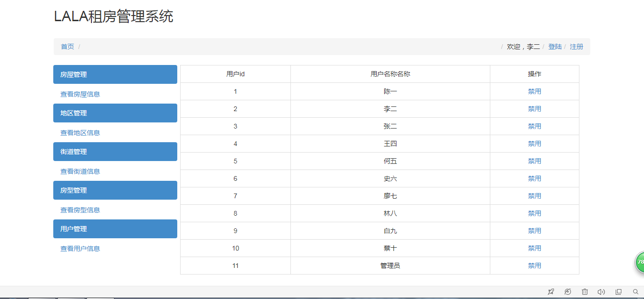Click the 登陆 link
644x299 pixels.
[x=555, y=47]
